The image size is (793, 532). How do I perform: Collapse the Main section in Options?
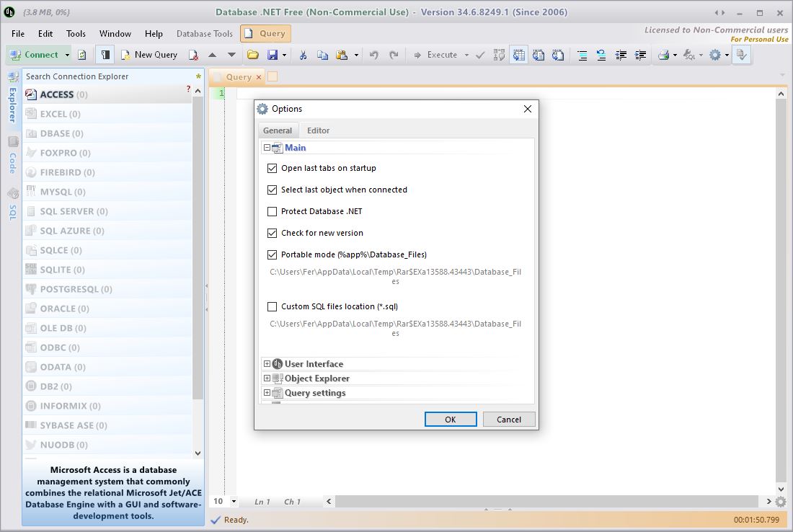pos(267,148)
